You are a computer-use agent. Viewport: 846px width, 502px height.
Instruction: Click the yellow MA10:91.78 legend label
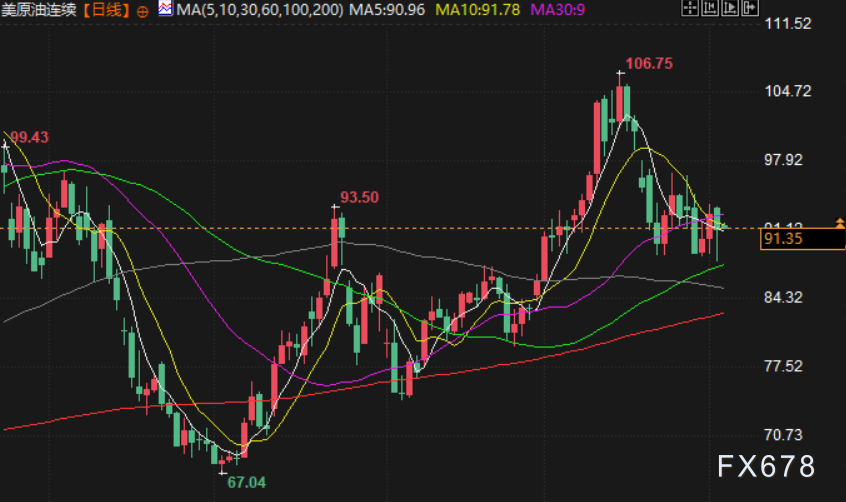(477, 10)
